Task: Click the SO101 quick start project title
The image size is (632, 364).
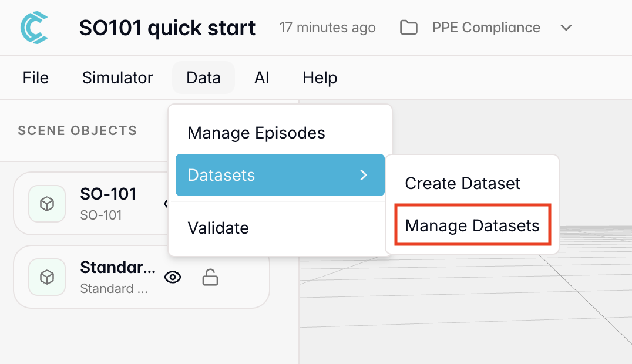Action: (167, 28)
